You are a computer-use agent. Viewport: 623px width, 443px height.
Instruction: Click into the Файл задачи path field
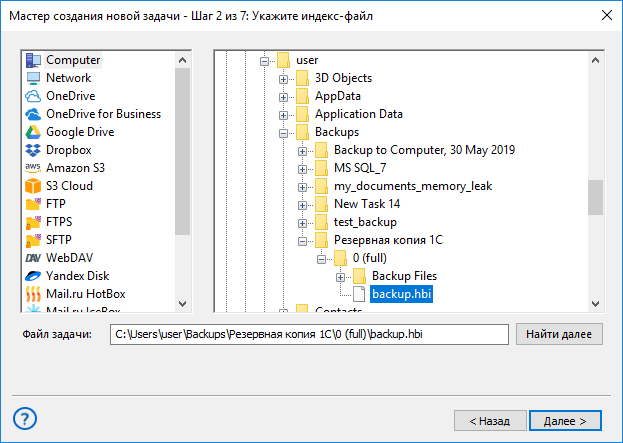point(309,334)
